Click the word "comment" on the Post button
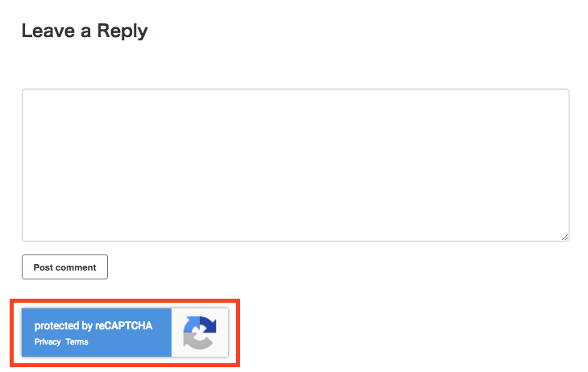This screenshot has width=588, height=372. pos(76,267)
